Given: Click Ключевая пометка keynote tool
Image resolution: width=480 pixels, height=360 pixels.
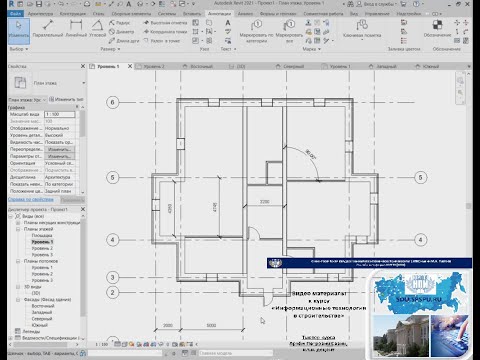Looking at the screenshot, I should 362,29.
